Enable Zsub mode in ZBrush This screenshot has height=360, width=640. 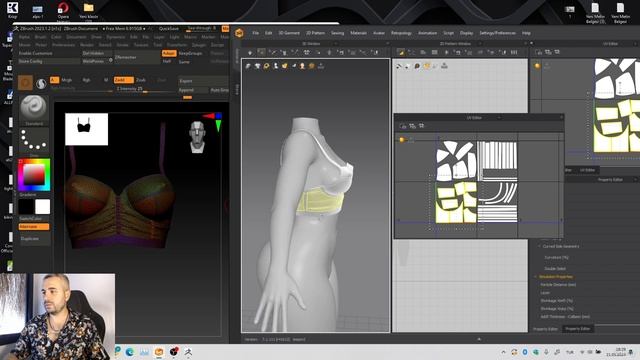(x=141, y=80)
